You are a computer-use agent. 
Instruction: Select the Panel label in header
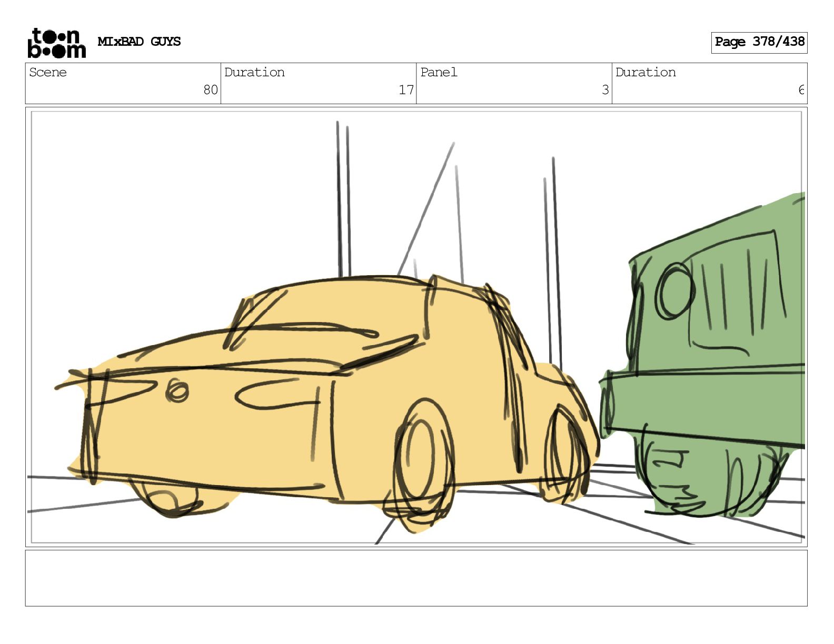coord(439,73)
